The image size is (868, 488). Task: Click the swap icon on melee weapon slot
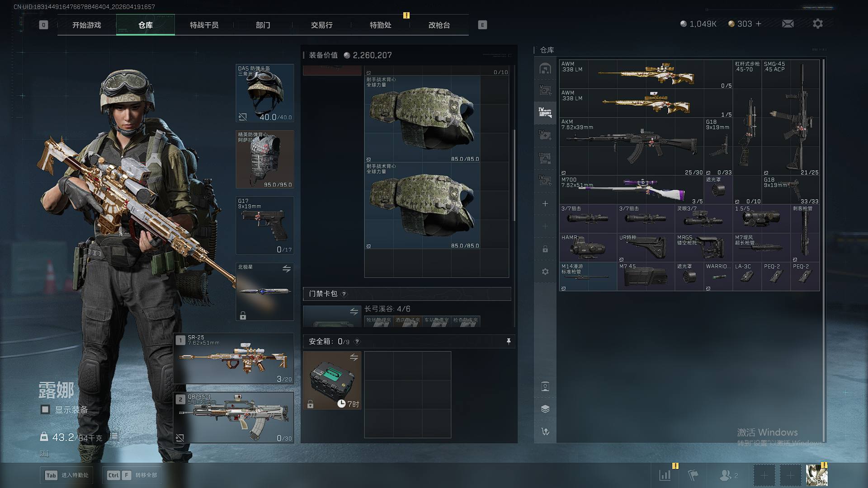tap(287, 269)
